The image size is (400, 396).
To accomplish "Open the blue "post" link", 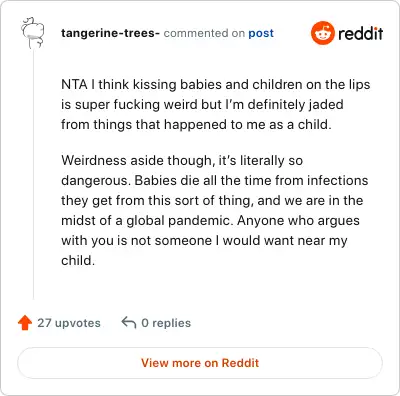I will (x=261, y=33).
